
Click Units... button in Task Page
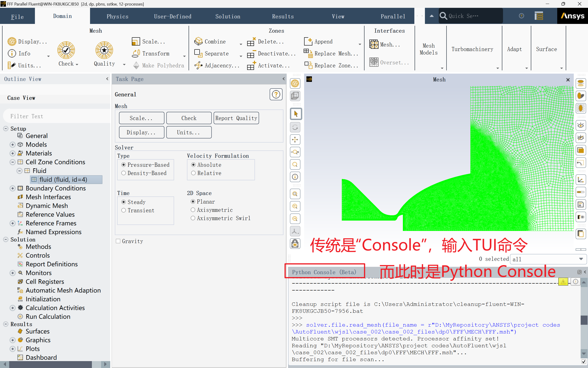click(189, 133)
